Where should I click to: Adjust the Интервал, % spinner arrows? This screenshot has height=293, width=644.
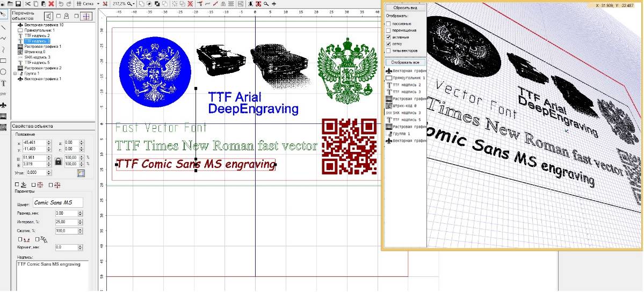[80, 222]
